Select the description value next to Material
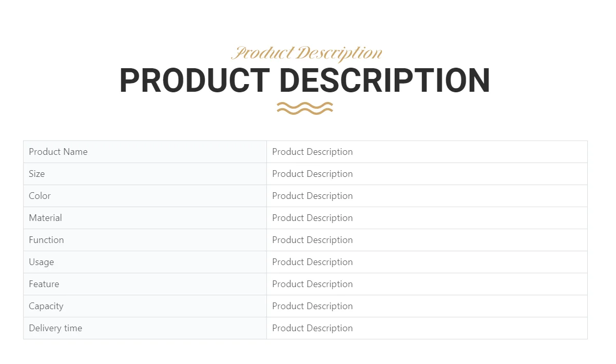 (x=313, y=218)
